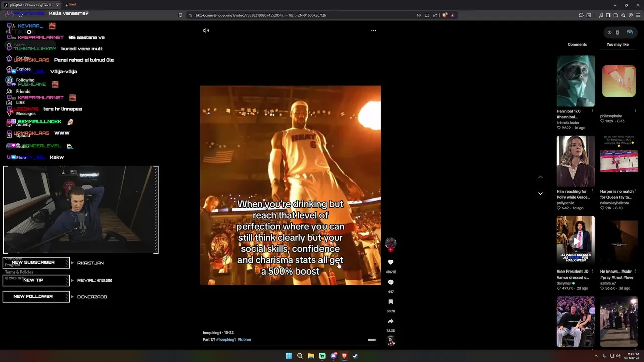
Task: Open options for Vice President JD Vance card
Action: pos(592,271)
